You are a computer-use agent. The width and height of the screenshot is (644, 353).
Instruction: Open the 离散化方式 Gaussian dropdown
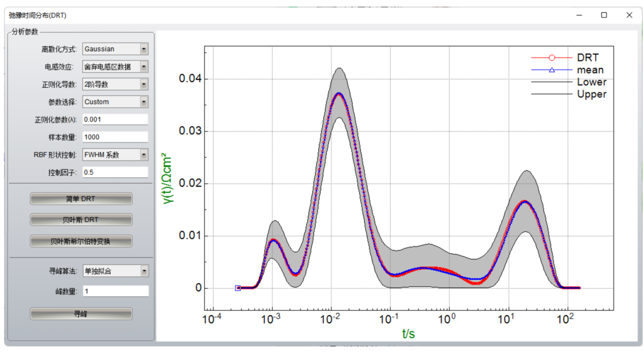[143, 49]
